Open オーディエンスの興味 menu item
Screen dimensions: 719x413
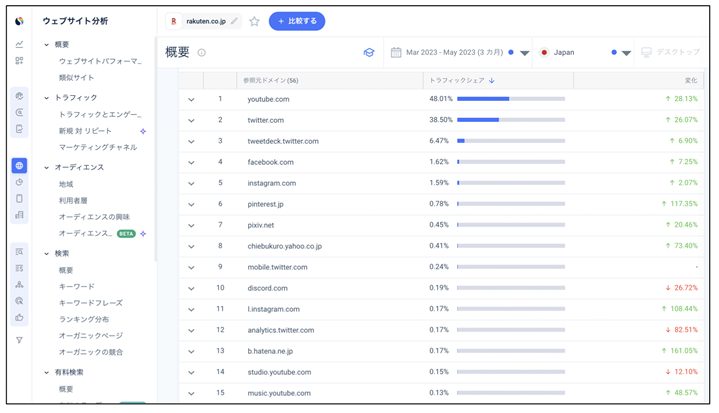(94, 217)
